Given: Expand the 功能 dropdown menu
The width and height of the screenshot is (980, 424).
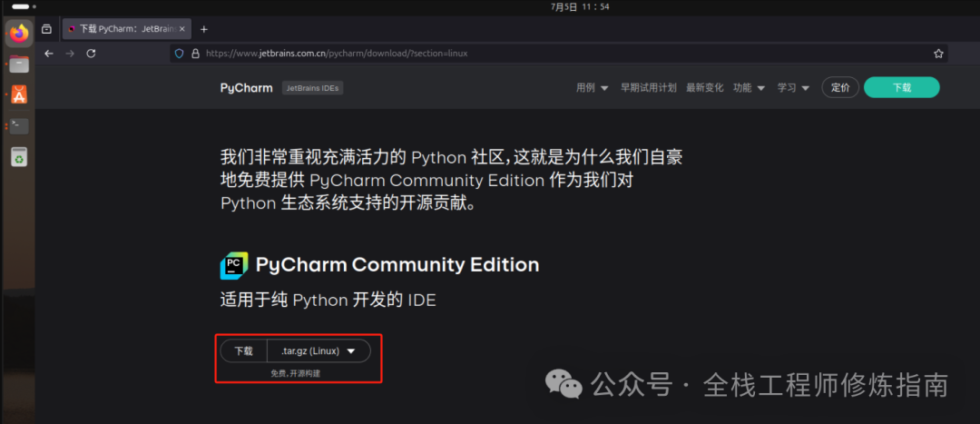Looking at the screenshot, I should pyautogui.click(x=749, y=88).
